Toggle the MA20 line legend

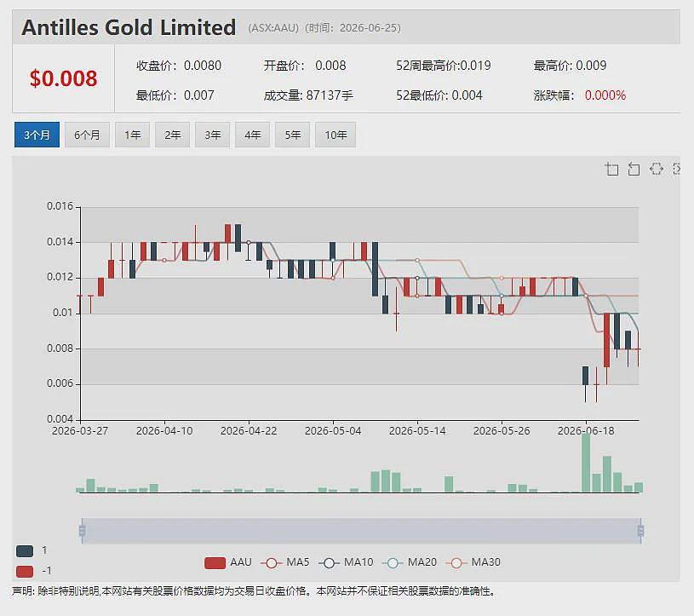click(410, 562)
